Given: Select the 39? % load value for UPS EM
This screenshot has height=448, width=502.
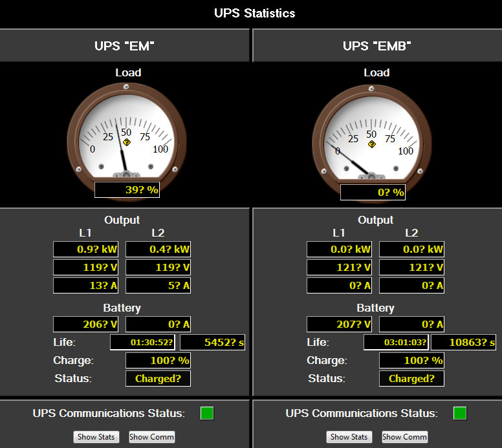Looking at the screenshot, I should [x=127, y=190].
